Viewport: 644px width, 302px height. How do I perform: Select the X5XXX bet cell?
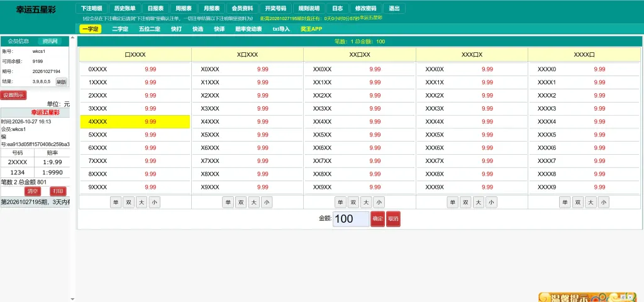point(247,135)
